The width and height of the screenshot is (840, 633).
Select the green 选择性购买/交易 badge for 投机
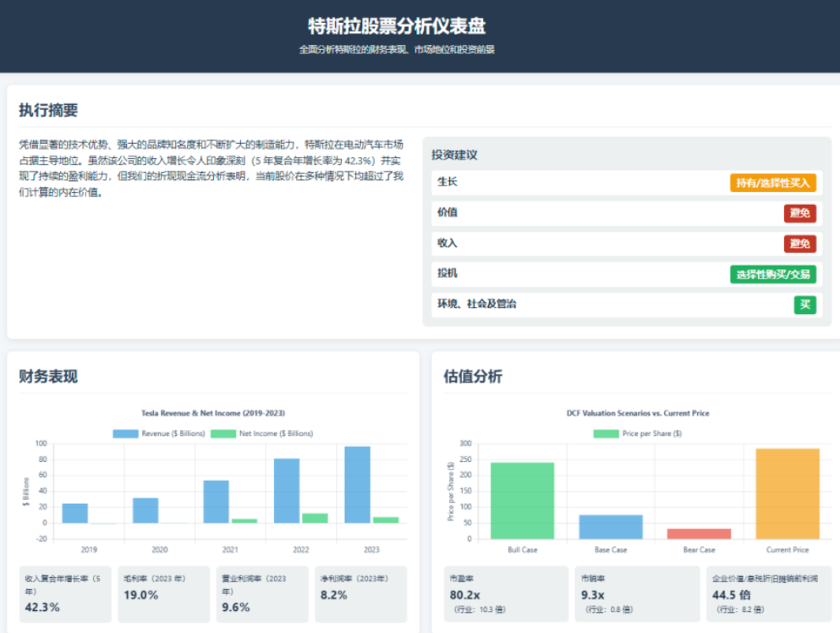(x=774, y=274)
